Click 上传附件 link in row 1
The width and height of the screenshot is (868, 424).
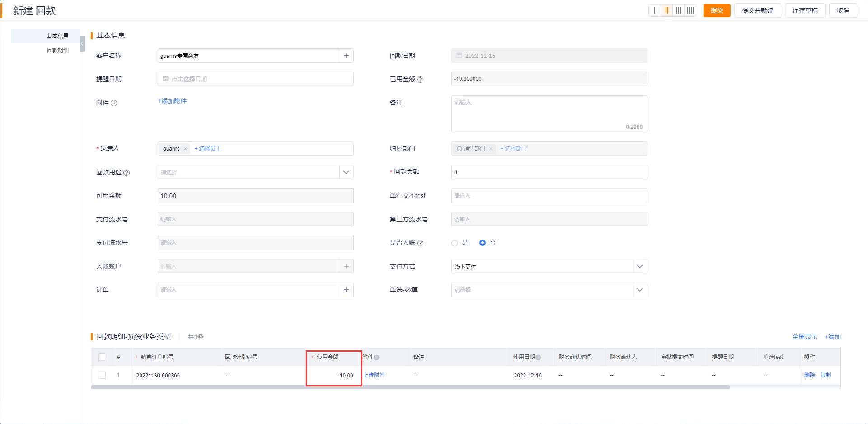tap(374, 375)
